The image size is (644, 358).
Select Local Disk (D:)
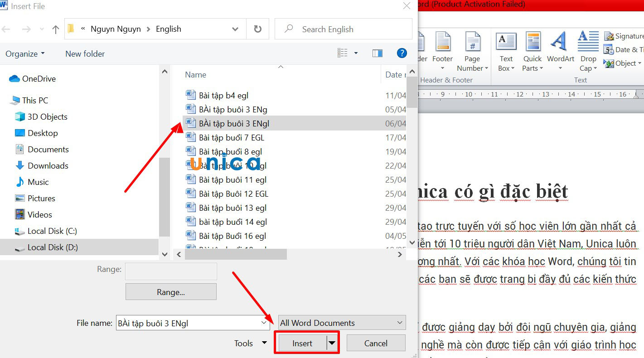coord(46,247)
